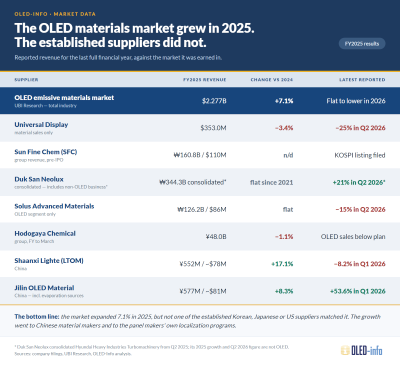The height and width of the screenshot is (370, 400).
Task: Click the -3.4% change value
Action: click(284, 128)
